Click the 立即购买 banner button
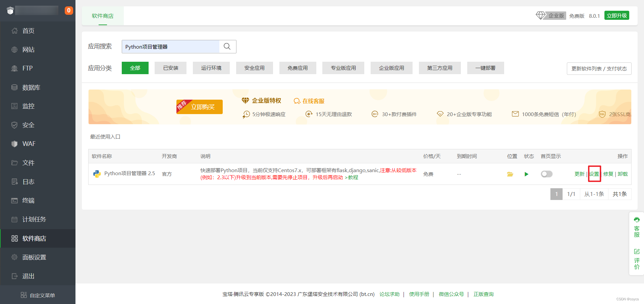Viewport: 644px width, 304px height. (x=200, y=107)
